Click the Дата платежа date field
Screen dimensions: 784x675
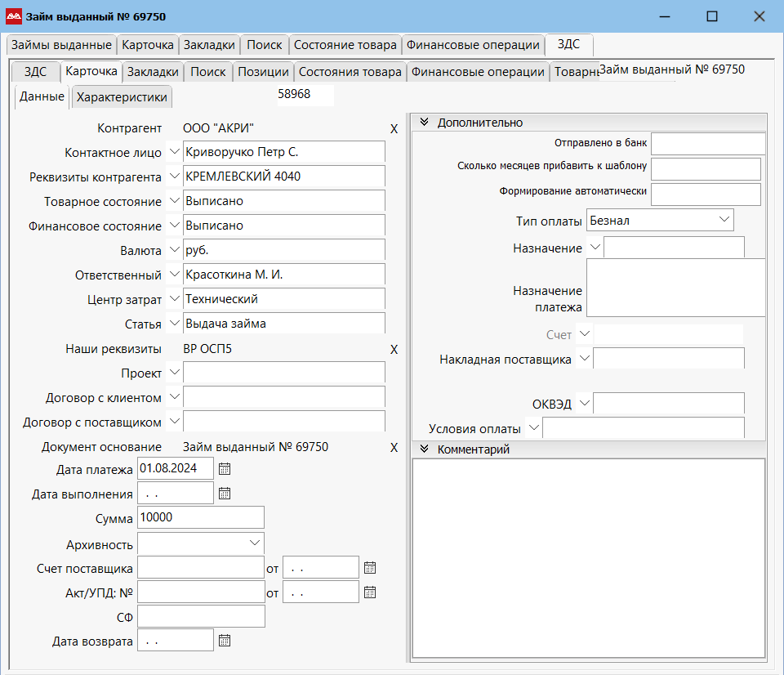click(x=176, y=468)
